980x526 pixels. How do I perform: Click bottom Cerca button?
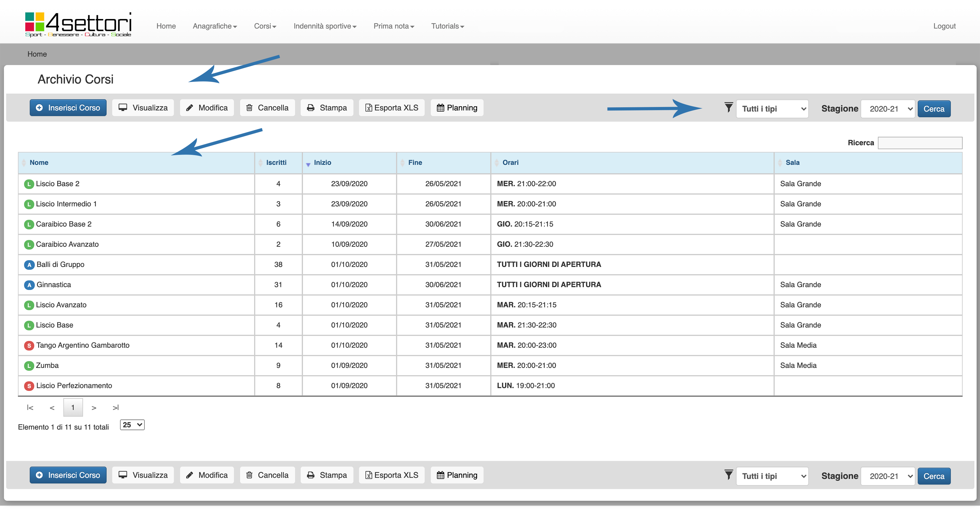(934, 476)
